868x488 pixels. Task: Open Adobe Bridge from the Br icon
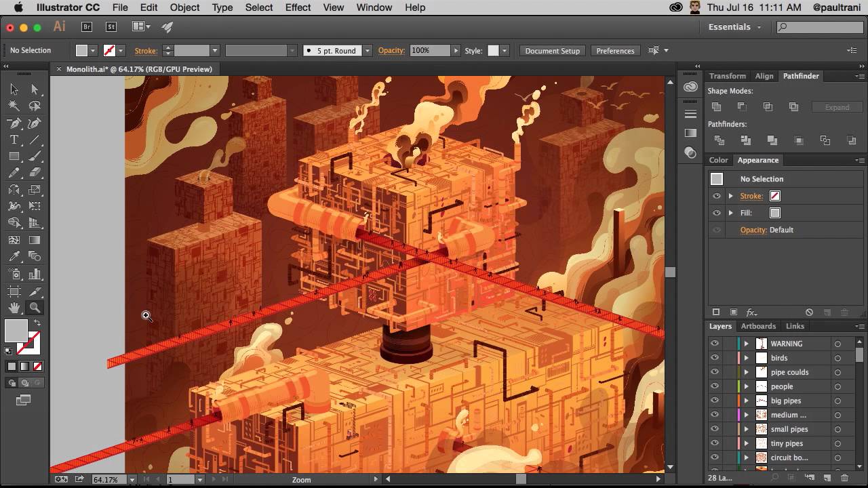click(86, 27)
